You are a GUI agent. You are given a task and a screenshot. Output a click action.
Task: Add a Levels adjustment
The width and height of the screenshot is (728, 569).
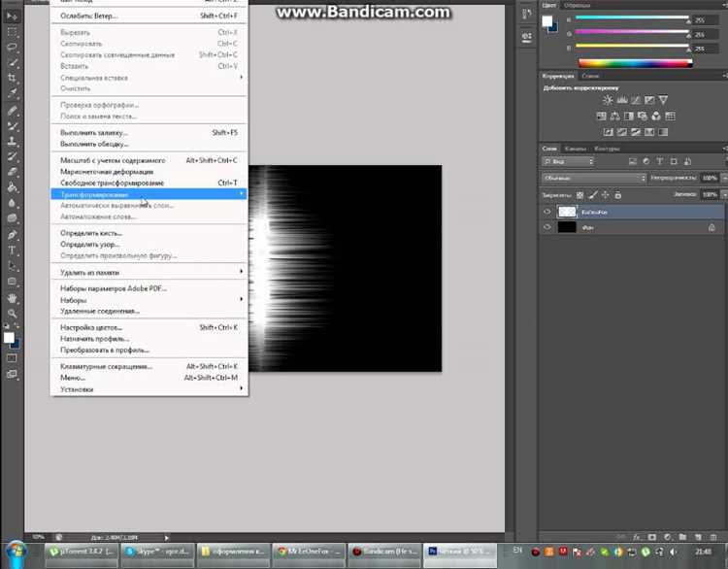621,100
